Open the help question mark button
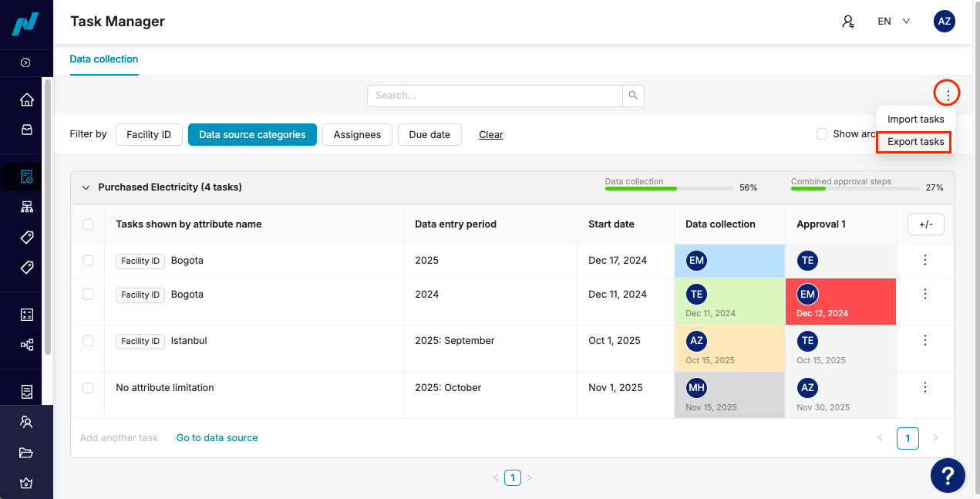 [948, 475]
